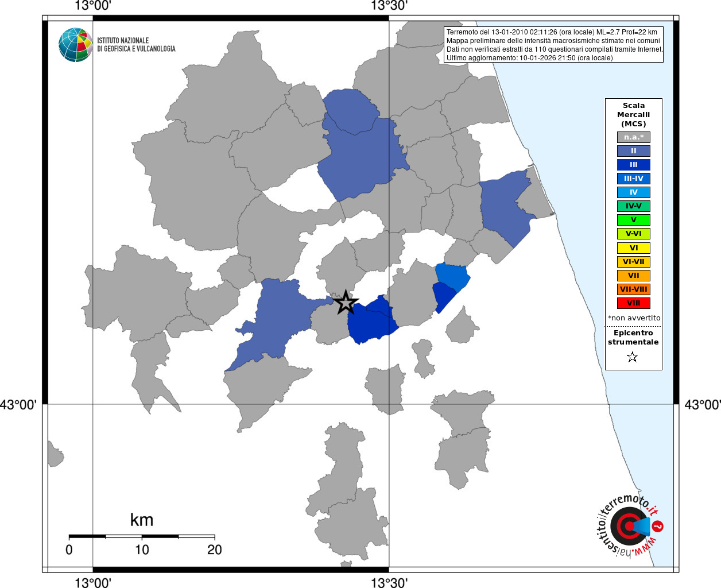This screenshot has width=721, height=588.
Task: Click the bottom 13°30' longitude label
Action: (389, 582)
